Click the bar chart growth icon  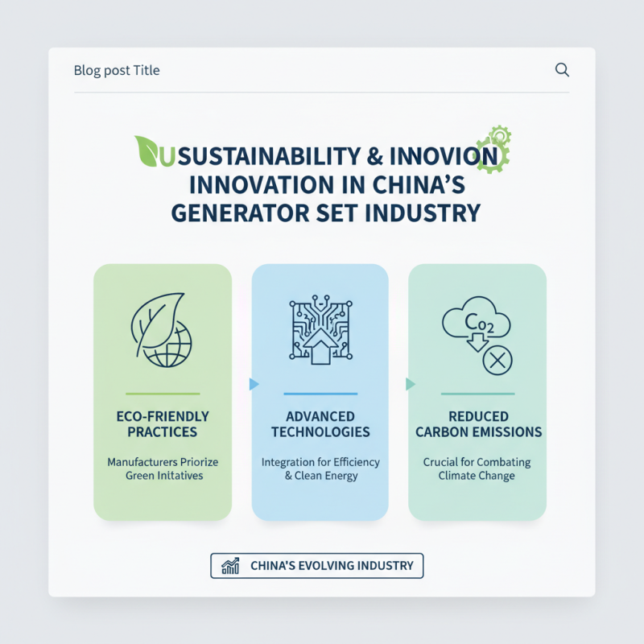231,566
